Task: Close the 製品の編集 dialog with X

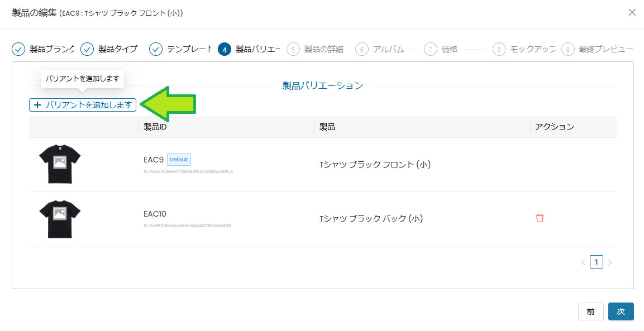Action: [x=632, y=12]
